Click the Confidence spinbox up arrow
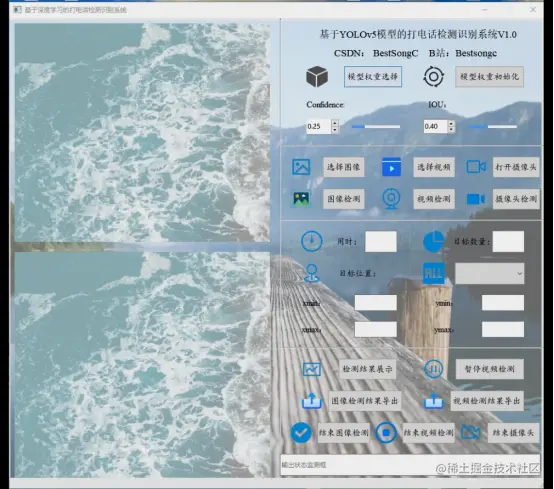The image size is (554, 489). (335, 123)
